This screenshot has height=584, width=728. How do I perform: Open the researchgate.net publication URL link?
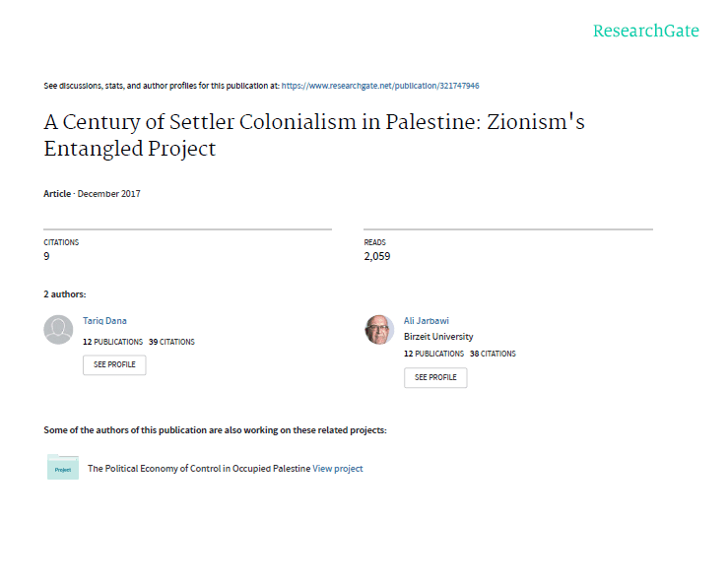pyautogui.click(x=380, y=86)
